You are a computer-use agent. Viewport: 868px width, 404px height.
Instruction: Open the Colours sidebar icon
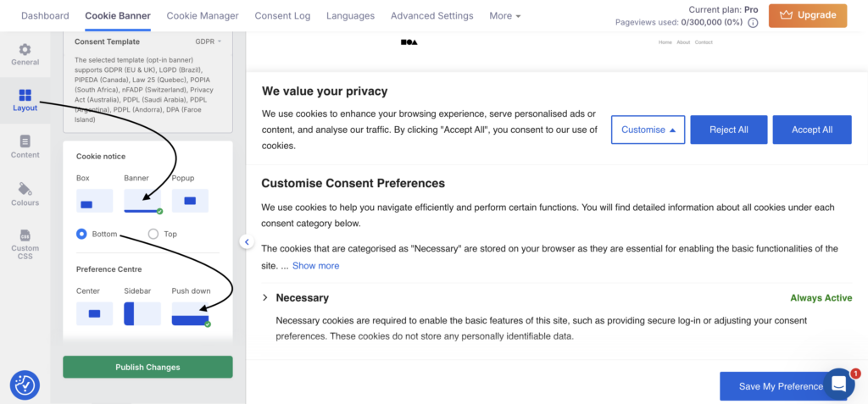pyautogui.click(x=25, y=194)
